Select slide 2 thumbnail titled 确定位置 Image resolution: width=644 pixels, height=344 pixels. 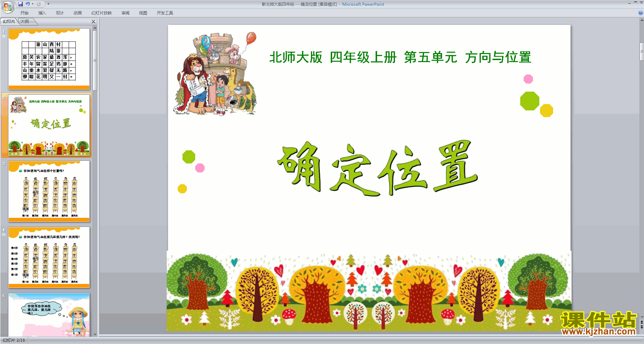[49, 125]
